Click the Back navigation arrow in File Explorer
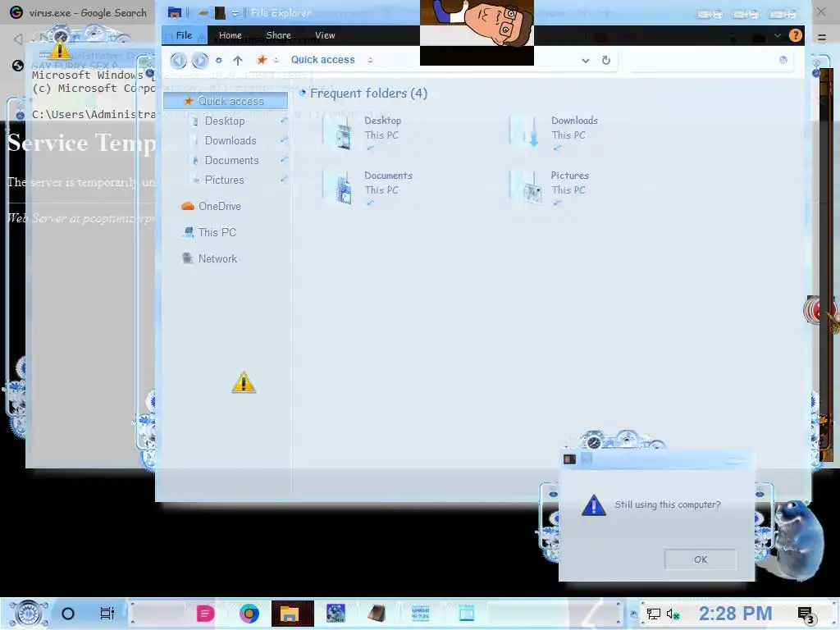The image size is (840, 630). [178, 60]
